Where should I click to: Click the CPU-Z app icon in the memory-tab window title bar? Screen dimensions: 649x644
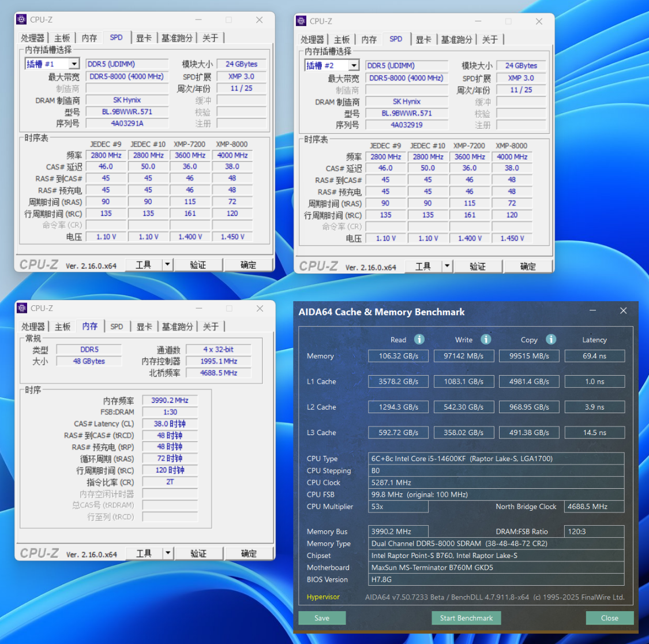click(x=22, y=308)
